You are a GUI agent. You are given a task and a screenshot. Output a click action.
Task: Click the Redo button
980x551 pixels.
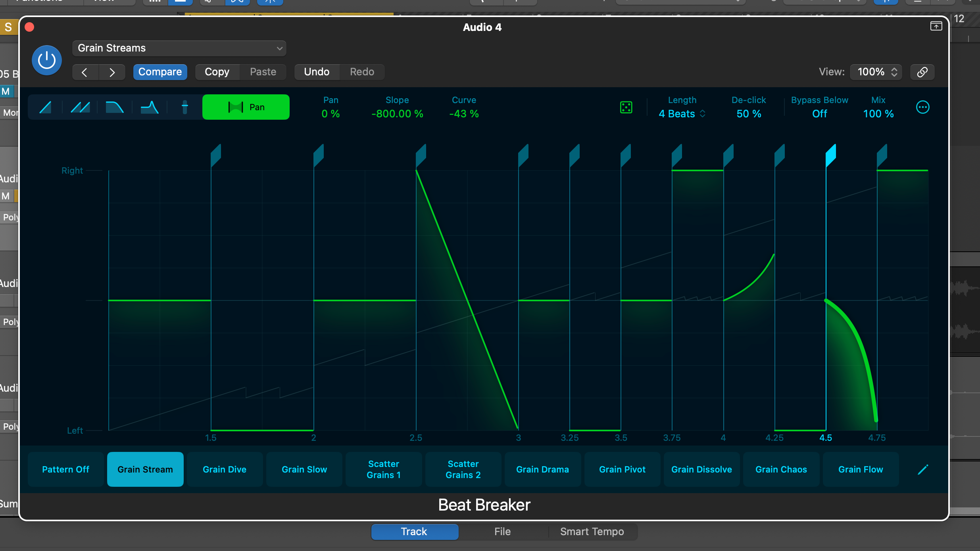[x=362, y=72]
